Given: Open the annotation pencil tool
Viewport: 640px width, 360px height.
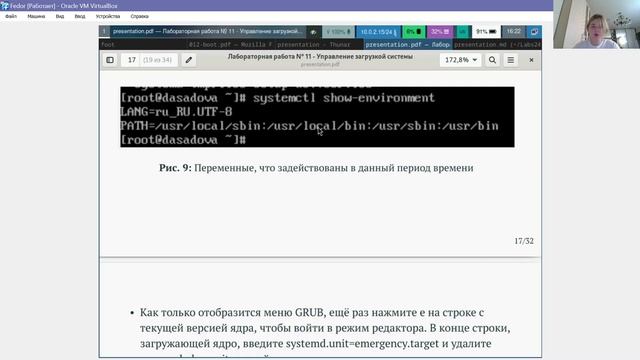Looking at the screenshot, I should point(189,60).
